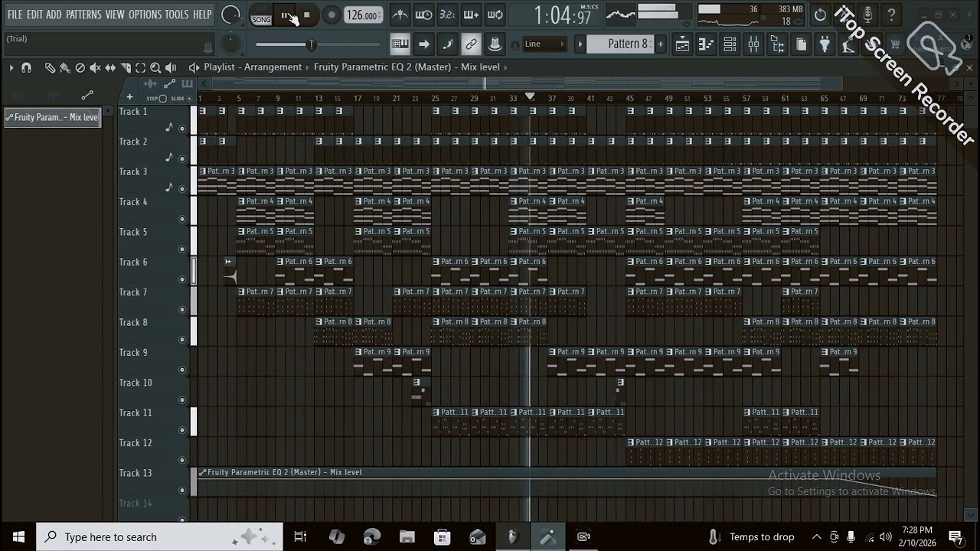Viewport: 980px width, 551px height.
Task: Mute Track 9 with its green light
Action: pos(182,370)
